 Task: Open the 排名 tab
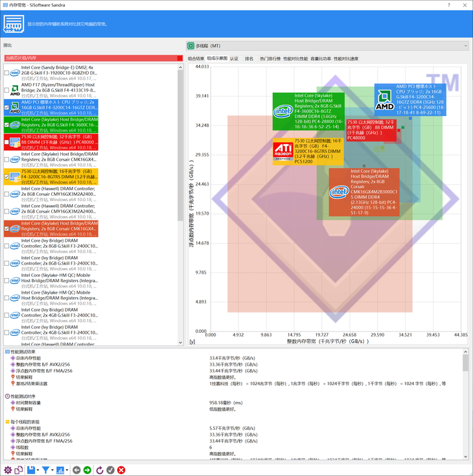pyautogui.click(x=249, y=58)
